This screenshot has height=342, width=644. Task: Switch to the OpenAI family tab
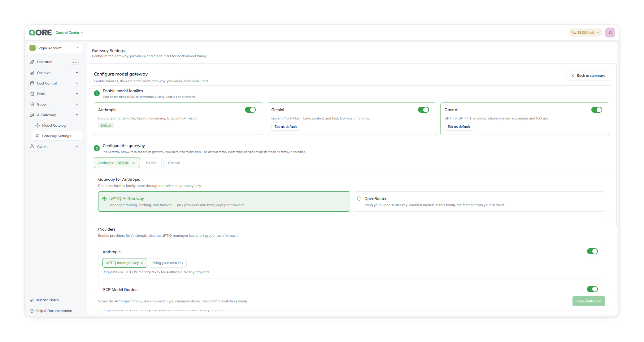[174, 163]
